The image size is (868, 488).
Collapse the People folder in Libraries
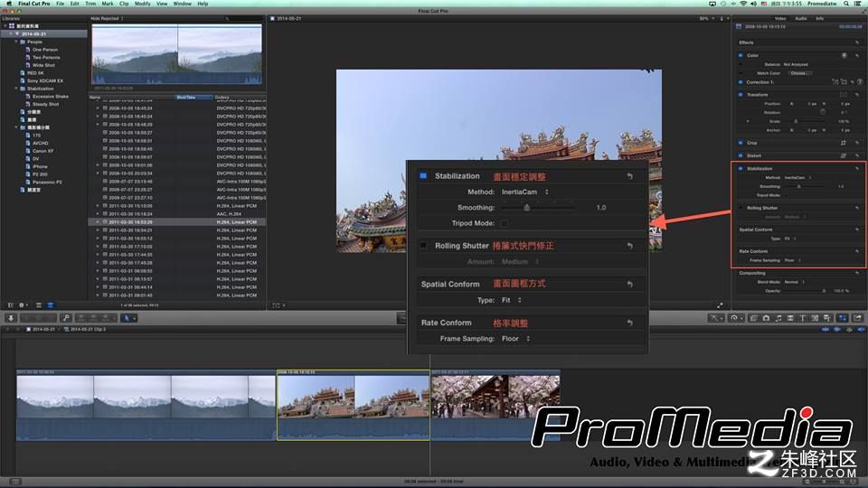point(16,42)
